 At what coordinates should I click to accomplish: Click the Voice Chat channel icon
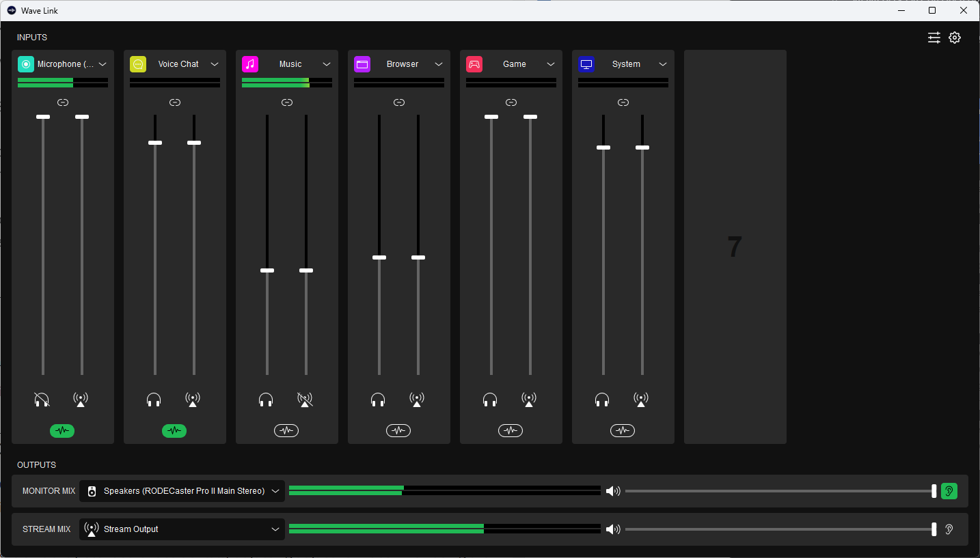click(x=138, y=64)
